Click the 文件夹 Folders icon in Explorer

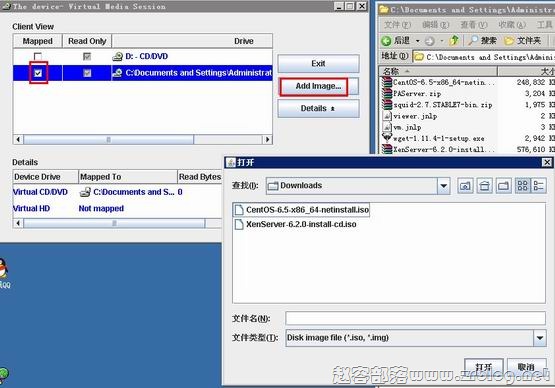(x=509, y=41)
